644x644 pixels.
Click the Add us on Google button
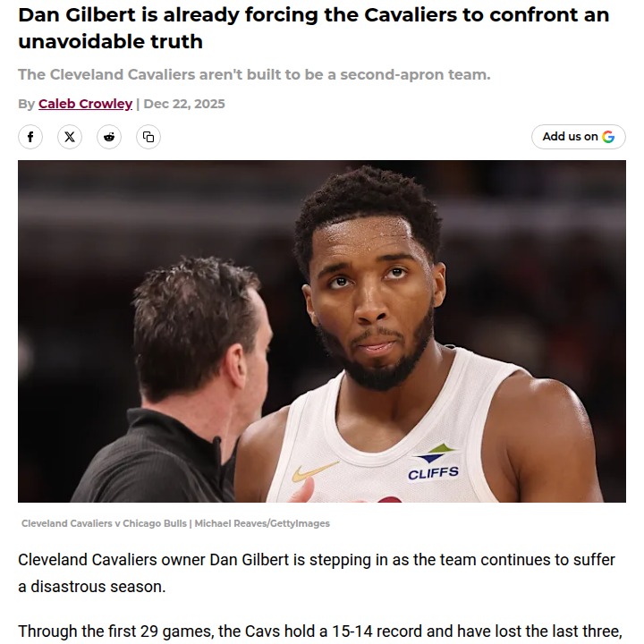[579, 137]
